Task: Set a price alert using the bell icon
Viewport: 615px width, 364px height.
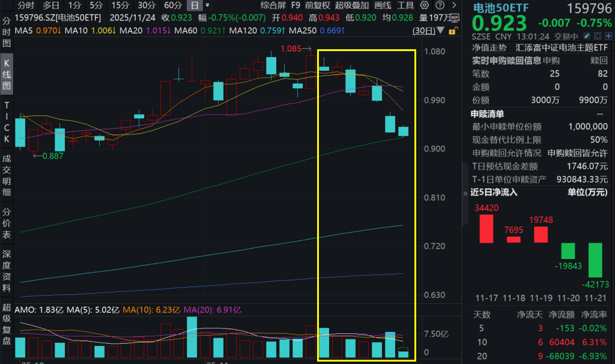Action: coord(598,36)
